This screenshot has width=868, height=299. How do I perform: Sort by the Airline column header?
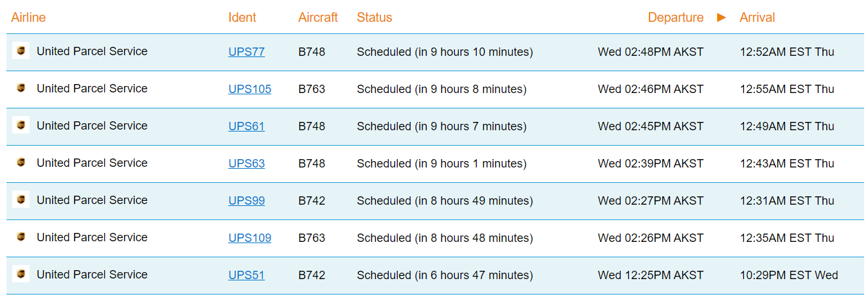tap(28, 17)
